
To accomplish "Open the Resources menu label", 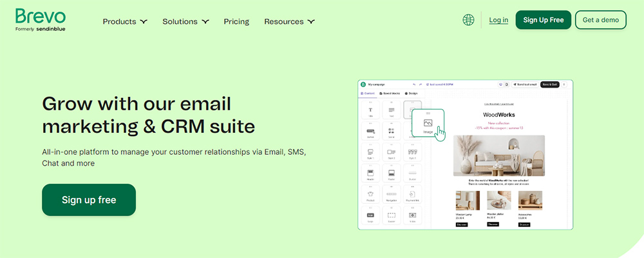I will click(284, 21).
